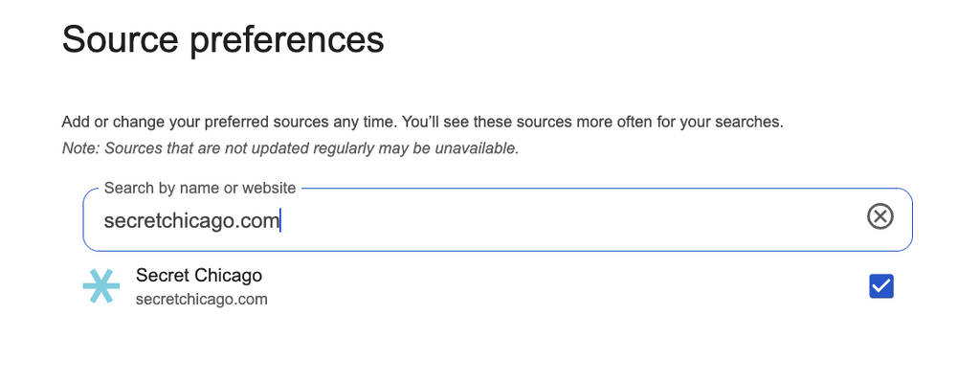Viewport: 980px width, 383px height.
Task: Click the typed text 'secretchicago.com' in search box
Action: click(x=191, y=221)
